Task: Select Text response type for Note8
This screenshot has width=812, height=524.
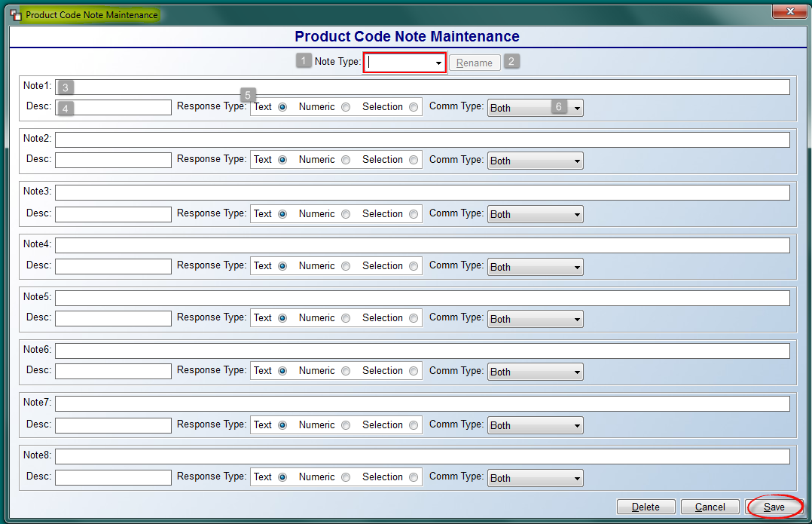Action: pos(282,477)
